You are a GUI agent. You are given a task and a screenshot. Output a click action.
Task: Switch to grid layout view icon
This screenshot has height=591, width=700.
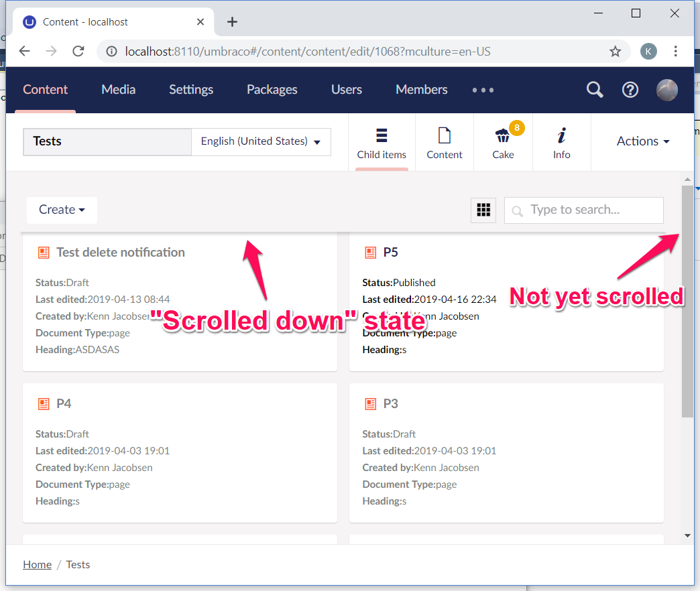483,210
